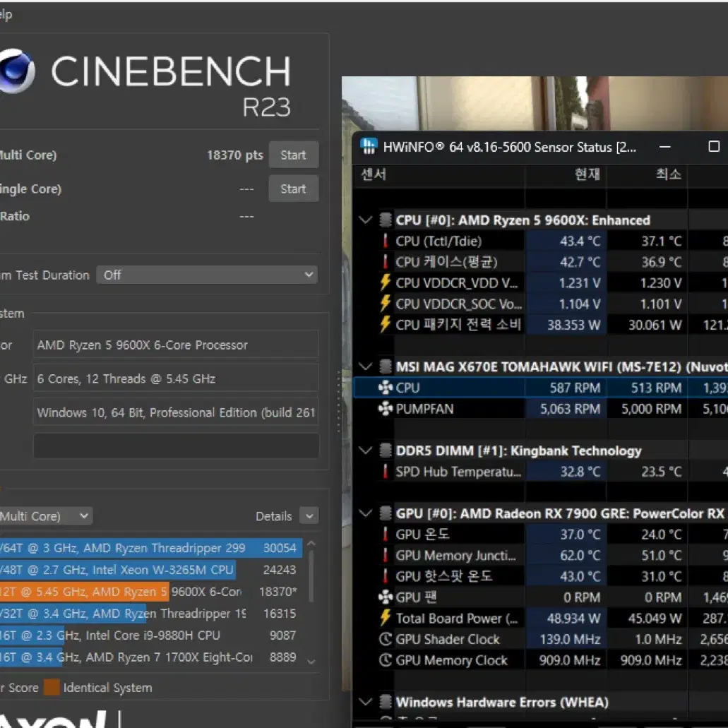Screen dimensions: 728x728
Task: Click ranking list scroll down arrow
Action: click(311, 662)
